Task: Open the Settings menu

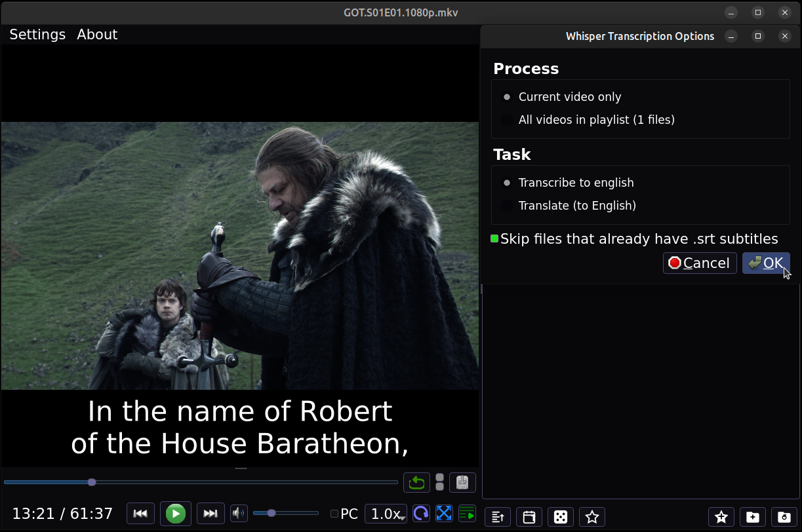Action: pyautogui.click(x=37, y=35)
